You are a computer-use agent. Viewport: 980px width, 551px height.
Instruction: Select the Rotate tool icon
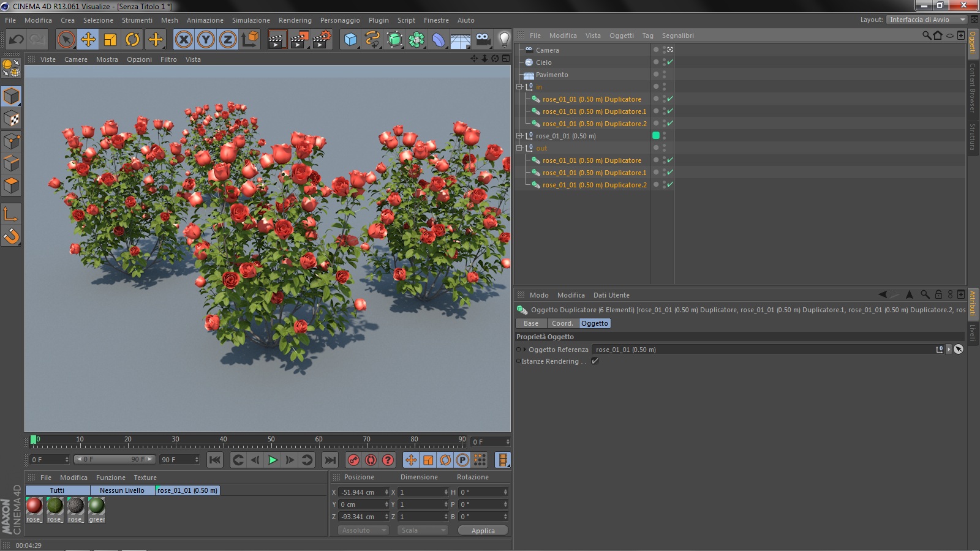point(132,40)
